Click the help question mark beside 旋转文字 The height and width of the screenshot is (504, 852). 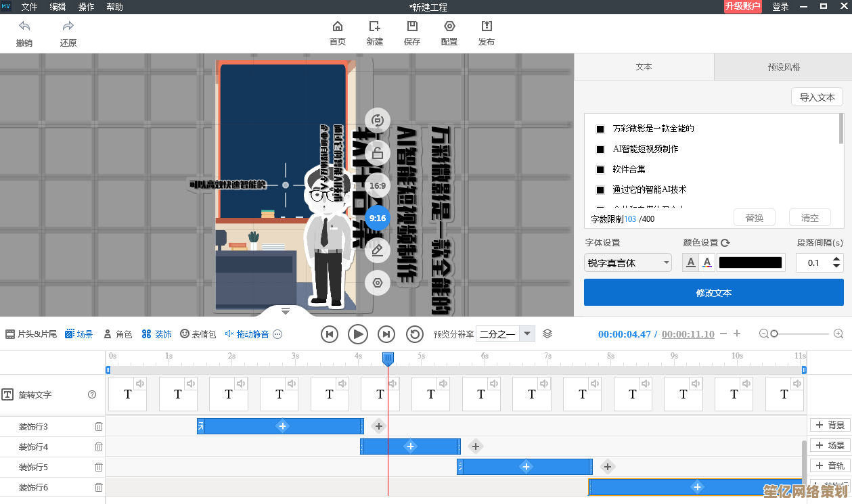click(x=92, y=394)
